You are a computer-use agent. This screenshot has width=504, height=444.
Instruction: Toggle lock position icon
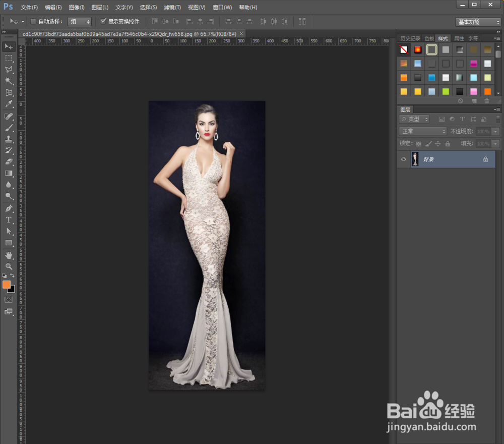[x=438, y=143]
